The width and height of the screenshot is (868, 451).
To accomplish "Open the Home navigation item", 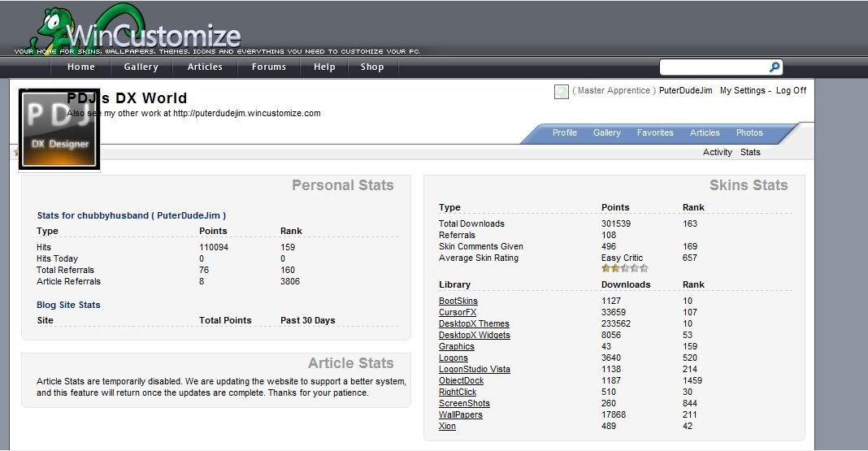I will 80,67.
